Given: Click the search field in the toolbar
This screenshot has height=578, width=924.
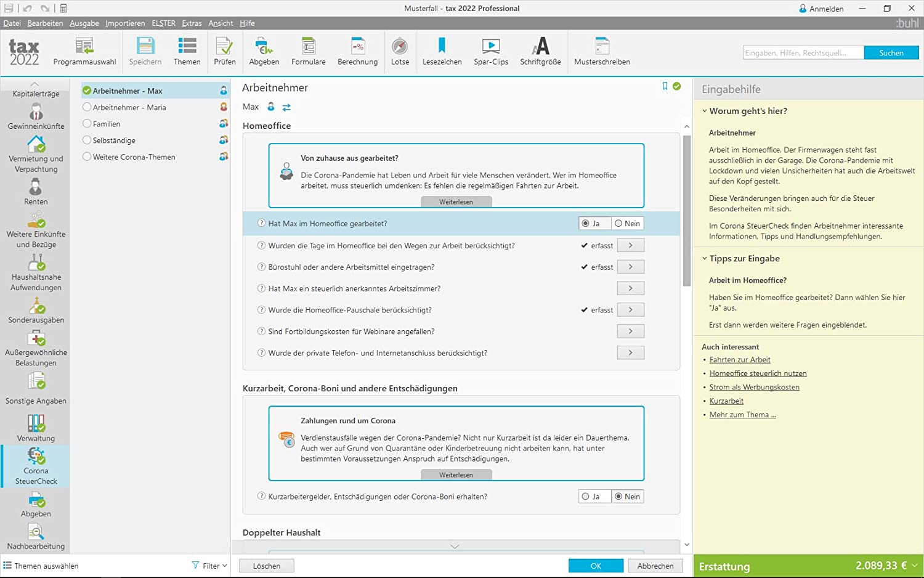Looking at the screenshot, I should coord(803,53).
